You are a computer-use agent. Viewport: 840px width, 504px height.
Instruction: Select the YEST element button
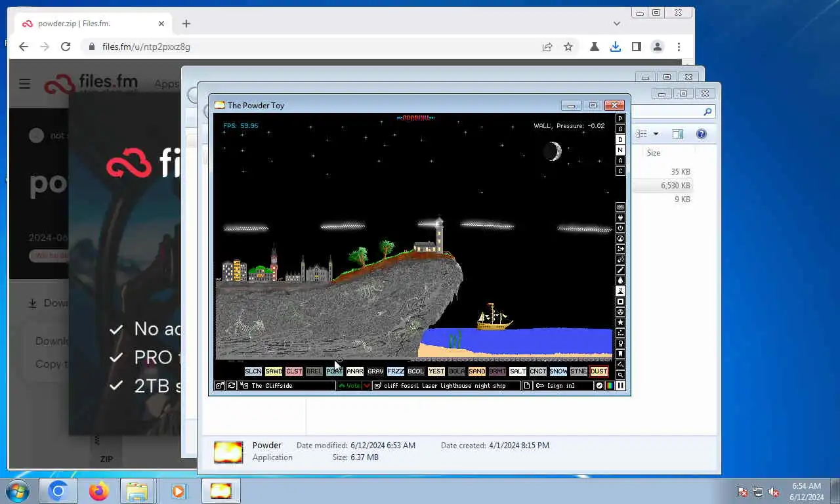[x=436, y=371]
